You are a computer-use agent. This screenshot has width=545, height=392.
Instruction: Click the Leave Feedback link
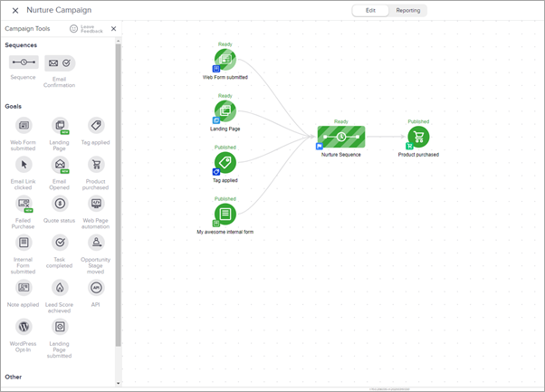(x=91, y=28)
